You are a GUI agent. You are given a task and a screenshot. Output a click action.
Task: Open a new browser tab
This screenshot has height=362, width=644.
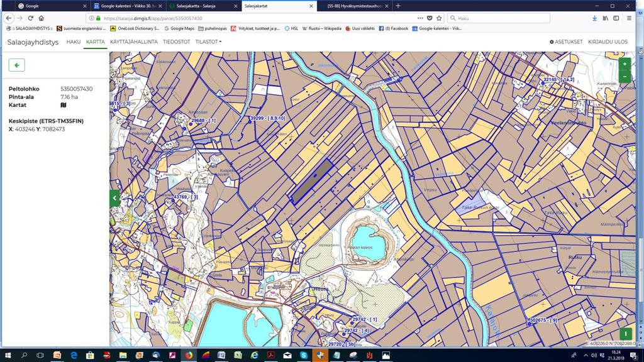click(x=398, y=6)
